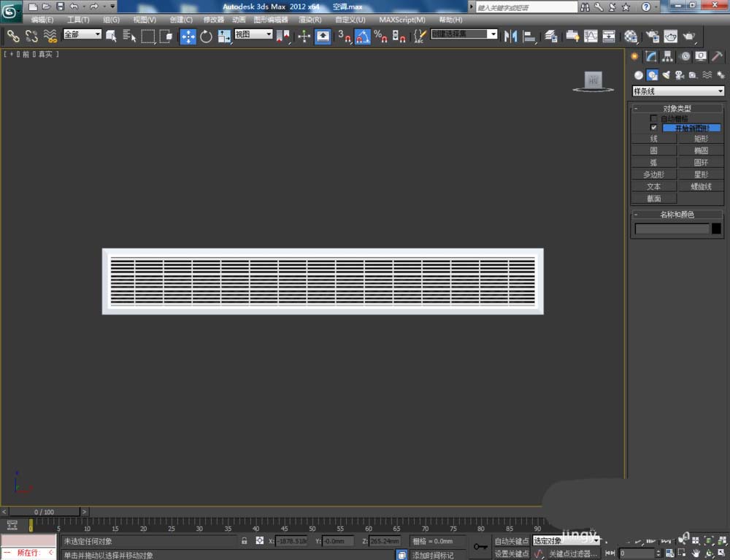Open the Layer Manager

tap(551, 36)
